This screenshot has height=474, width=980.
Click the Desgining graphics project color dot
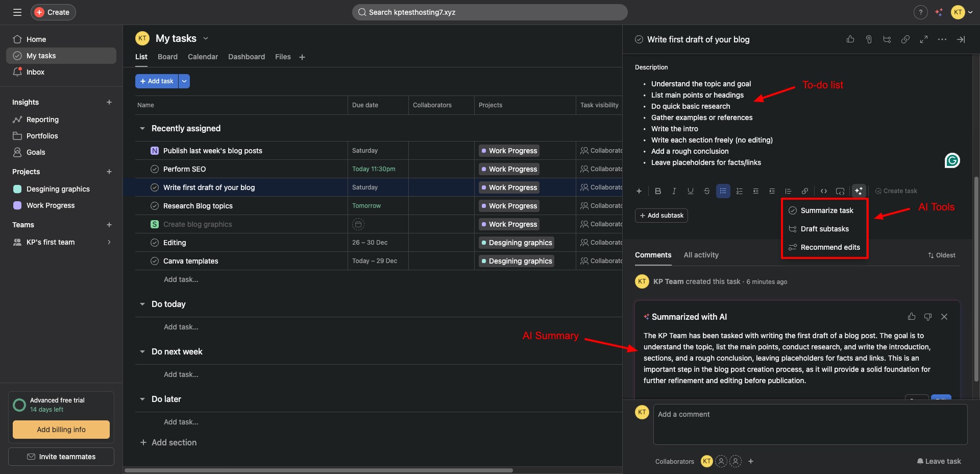pos(17,189)
